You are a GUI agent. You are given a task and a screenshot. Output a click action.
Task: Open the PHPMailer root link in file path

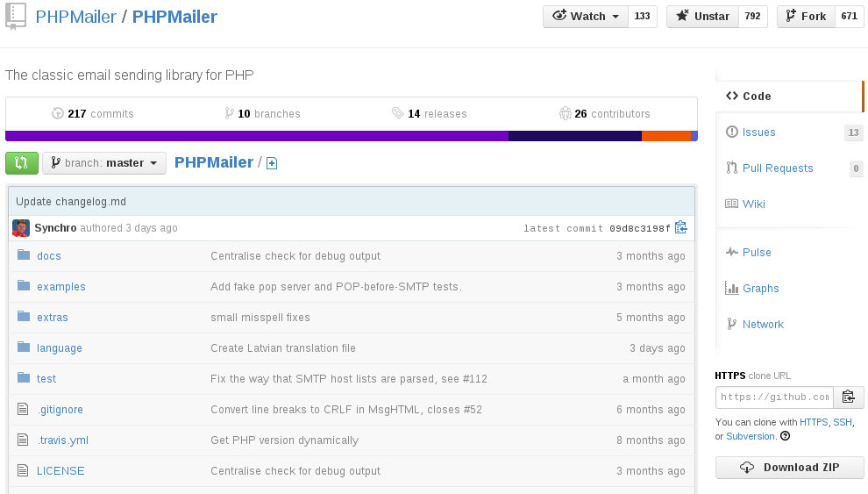214,162
